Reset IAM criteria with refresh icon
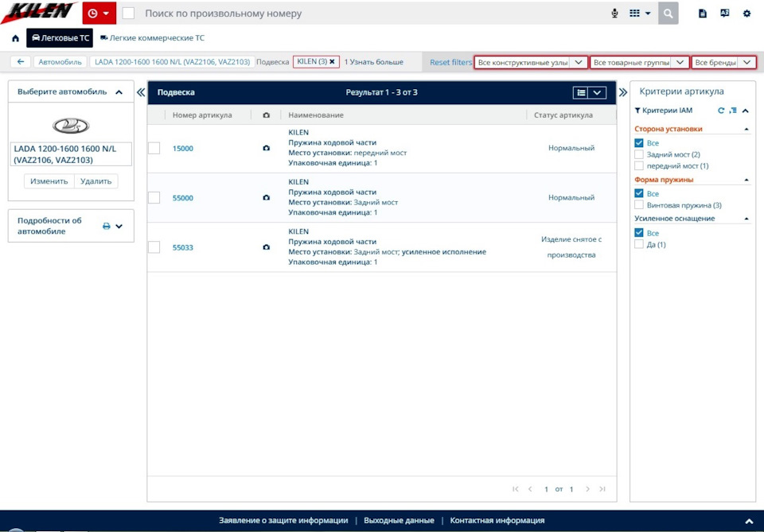The width and height of the screenshot is (764, 532). [721, 111]
